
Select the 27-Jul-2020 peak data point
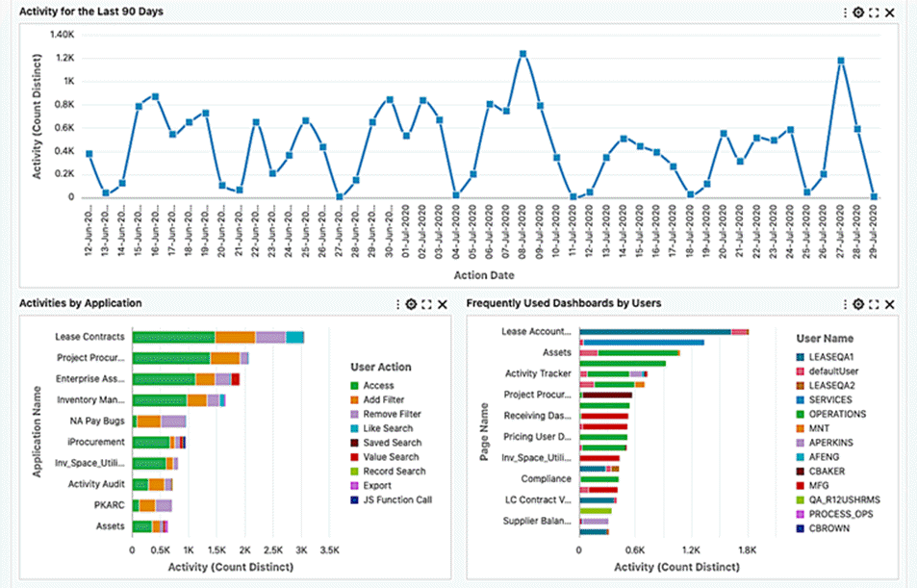(x=841, y=61)
